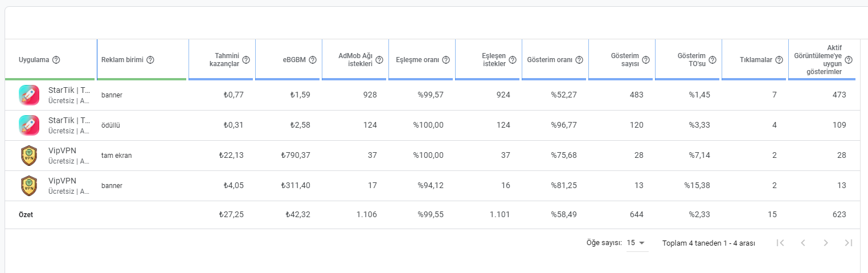Click help icon next to Uygulama header

tap(56, 60)
